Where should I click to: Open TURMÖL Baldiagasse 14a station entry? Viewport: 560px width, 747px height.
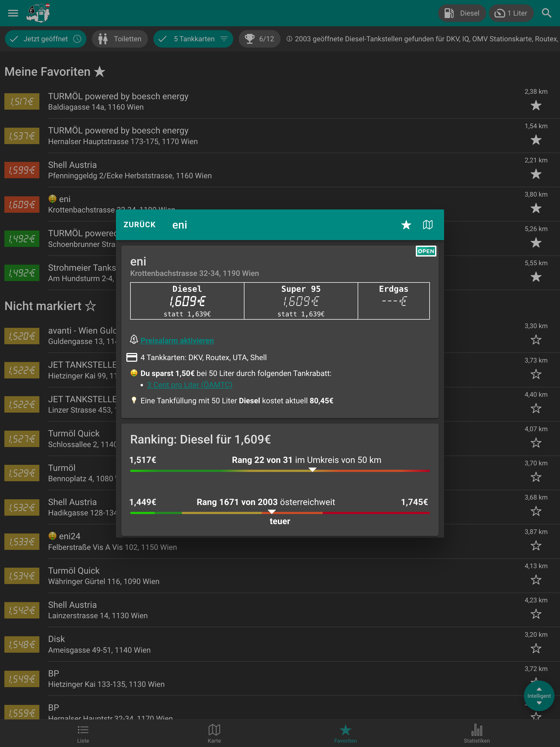pyautogui.click(x=280, y=101)
